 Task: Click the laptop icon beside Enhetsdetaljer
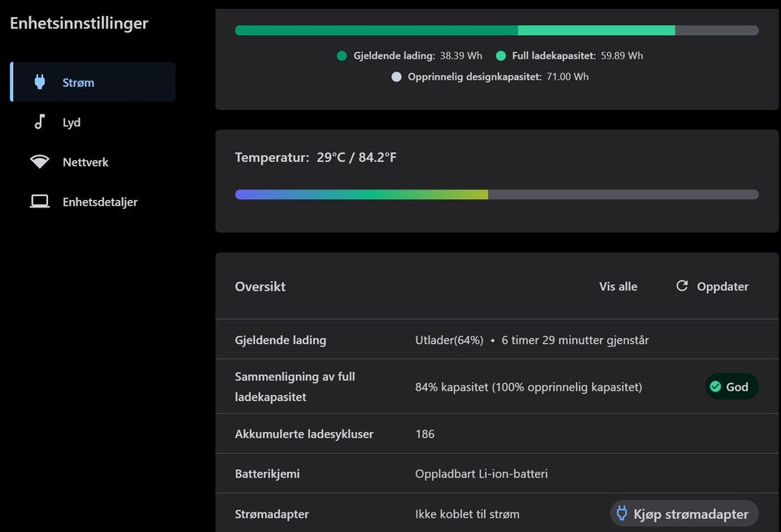[39, 201]
